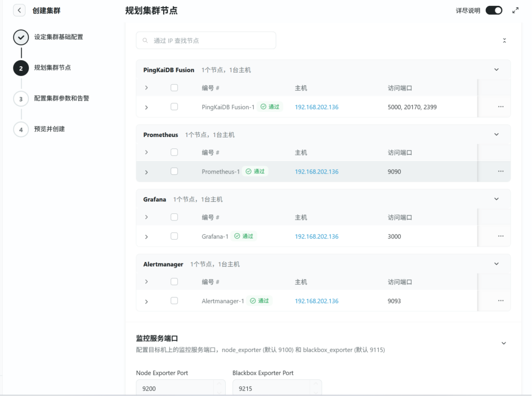Click the completed checkmark icon for step one
Screen dimensions: 532x396
pyautogui.click(x=21, y=37)
